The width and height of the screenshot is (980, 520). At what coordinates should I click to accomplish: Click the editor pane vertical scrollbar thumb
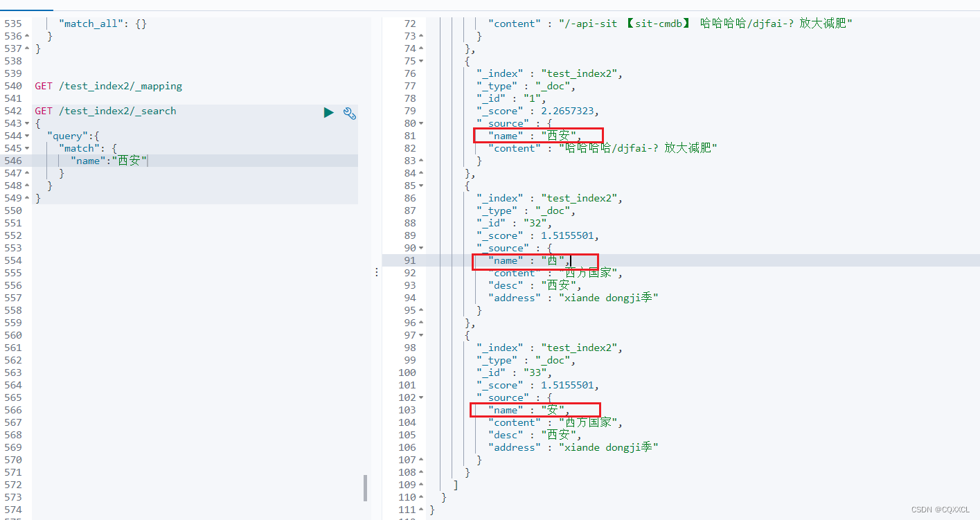(365, 487)
